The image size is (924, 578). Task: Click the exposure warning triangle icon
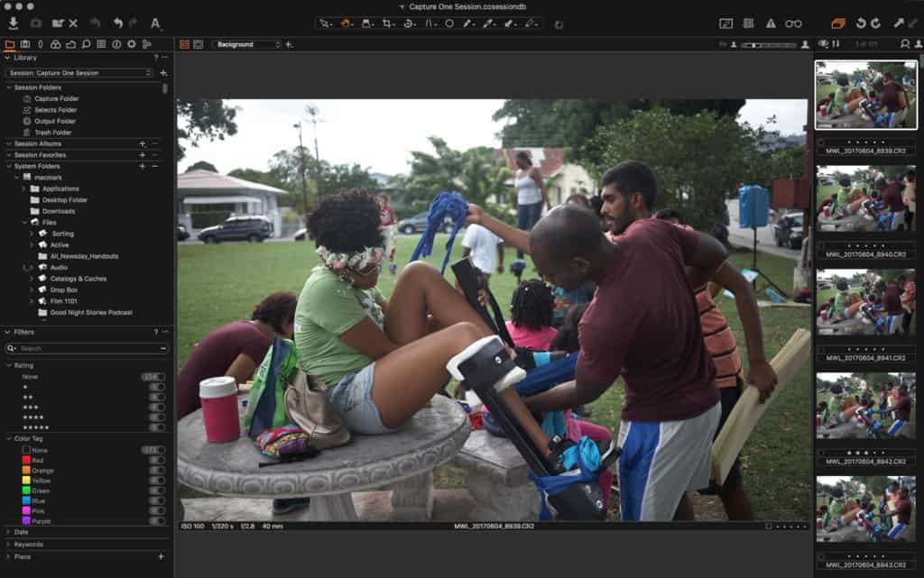(x=771, y=23)
